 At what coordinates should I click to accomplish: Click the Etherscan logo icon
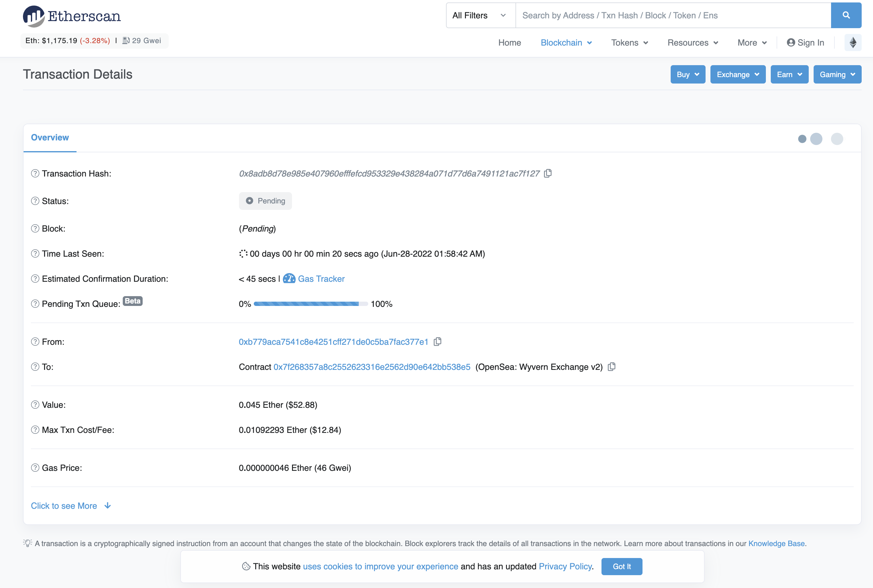[34, 16]
